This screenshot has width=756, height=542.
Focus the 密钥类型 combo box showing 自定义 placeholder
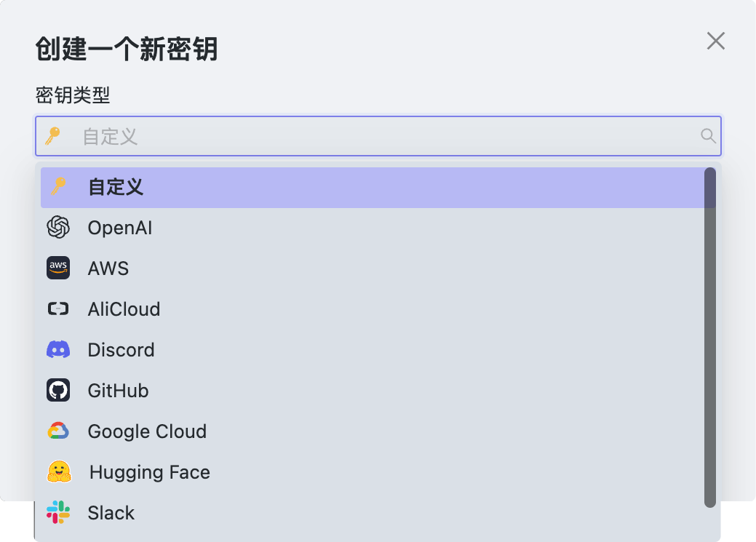[378, 136]
